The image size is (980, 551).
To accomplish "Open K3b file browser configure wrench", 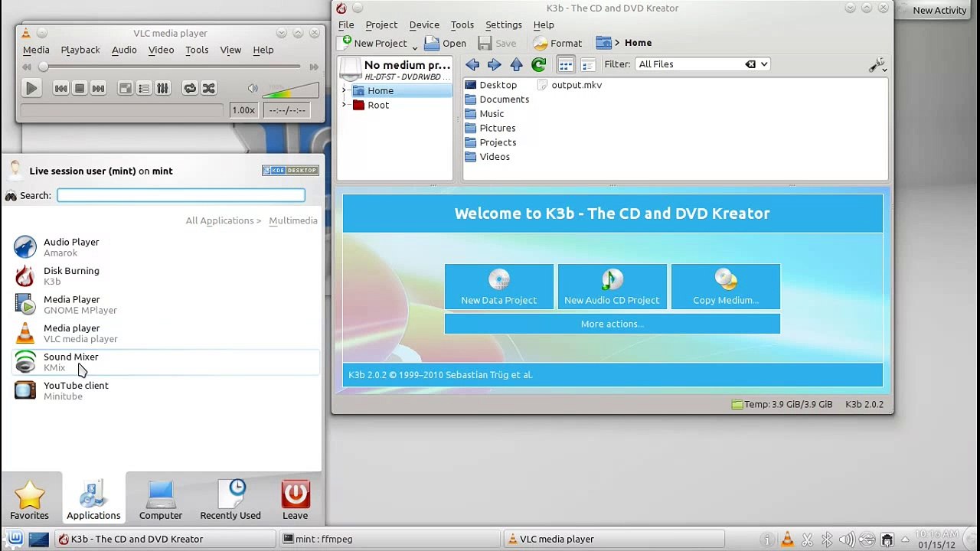I will [x=877, y=65].
